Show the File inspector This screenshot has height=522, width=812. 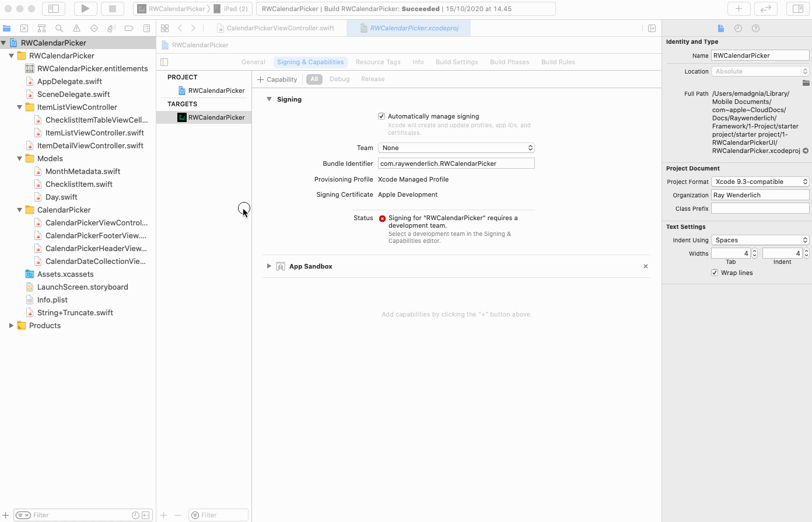pyautogui.click(x=721, y=28)
